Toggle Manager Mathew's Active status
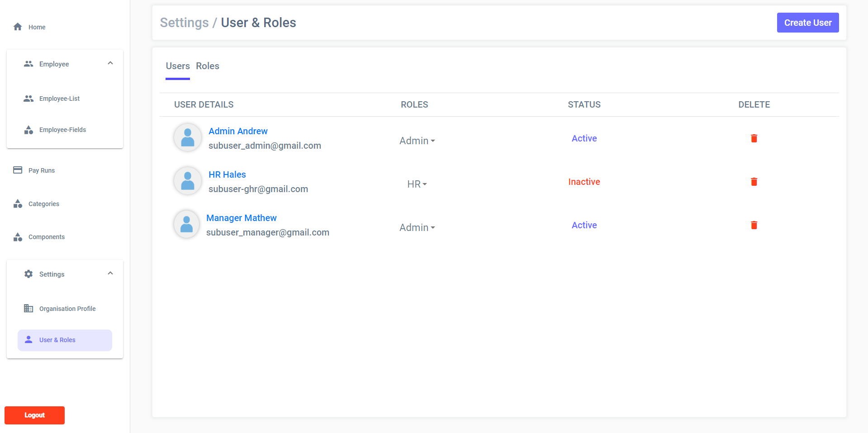Screen dimensions: 868x433 point(584,225)
